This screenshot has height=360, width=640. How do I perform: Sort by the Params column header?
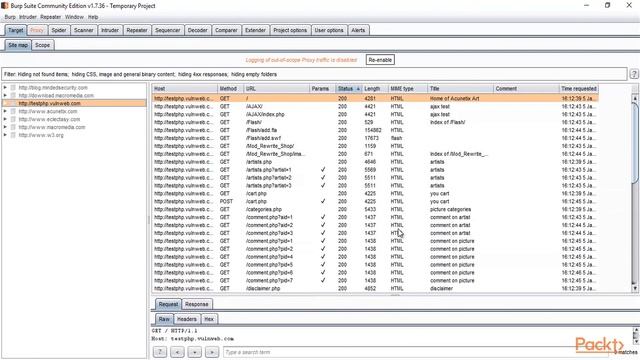[x=322, y=89]
